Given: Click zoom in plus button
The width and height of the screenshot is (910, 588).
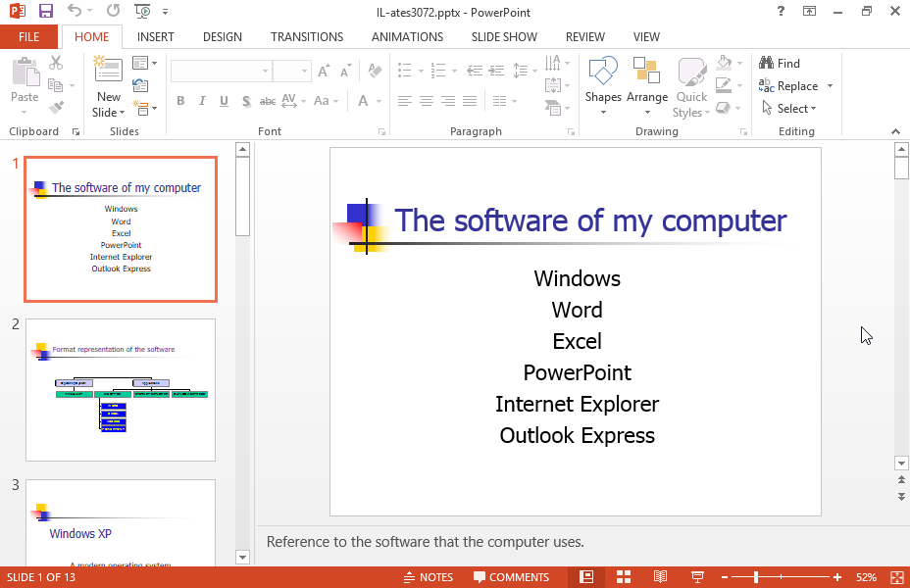Looking at the screenshot, I should (836, 577).
